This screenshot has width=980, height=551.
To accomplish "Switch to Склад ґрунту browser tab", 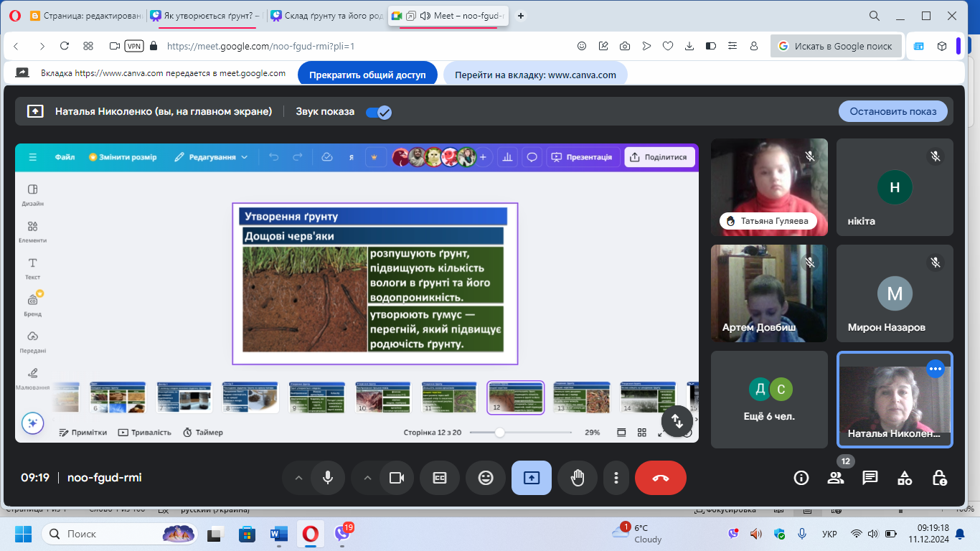I will [326, 16].
